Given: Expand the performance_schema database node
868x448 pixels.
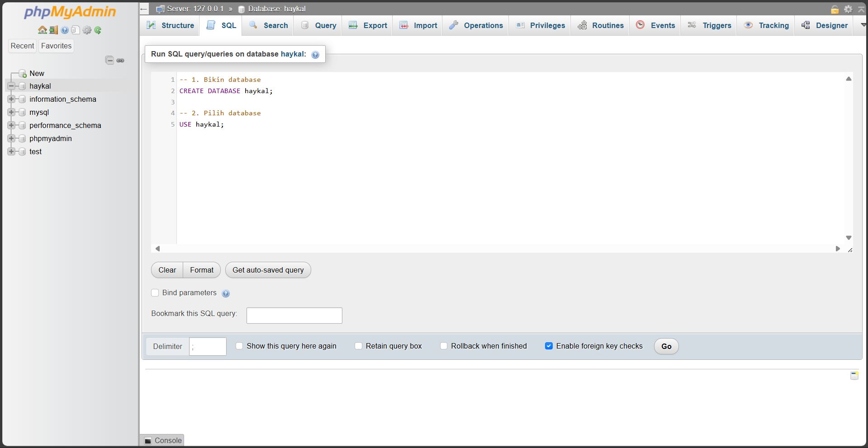Looking at the screenshot, I should pyautogui.click(x=11, y=125).
